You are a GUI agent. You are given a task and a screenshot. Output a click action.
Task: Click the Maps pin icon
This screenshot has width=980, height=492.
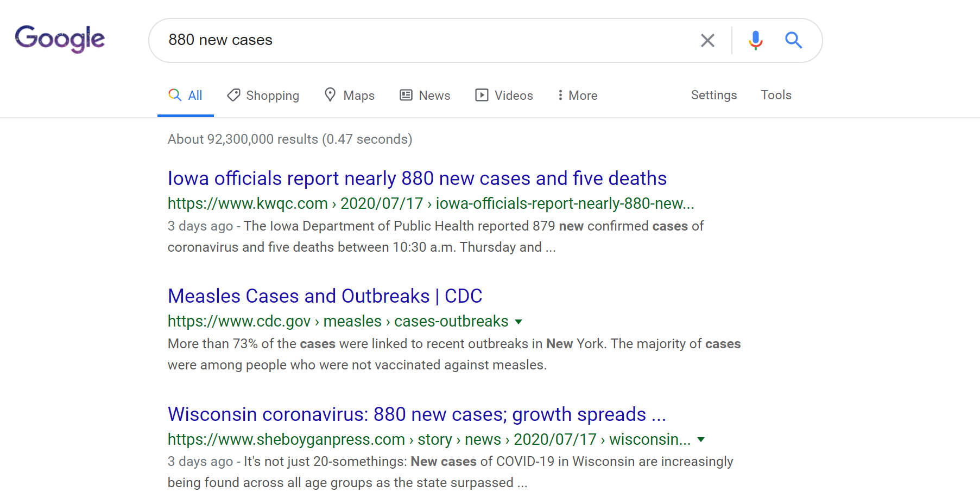(x=330, y=95)
